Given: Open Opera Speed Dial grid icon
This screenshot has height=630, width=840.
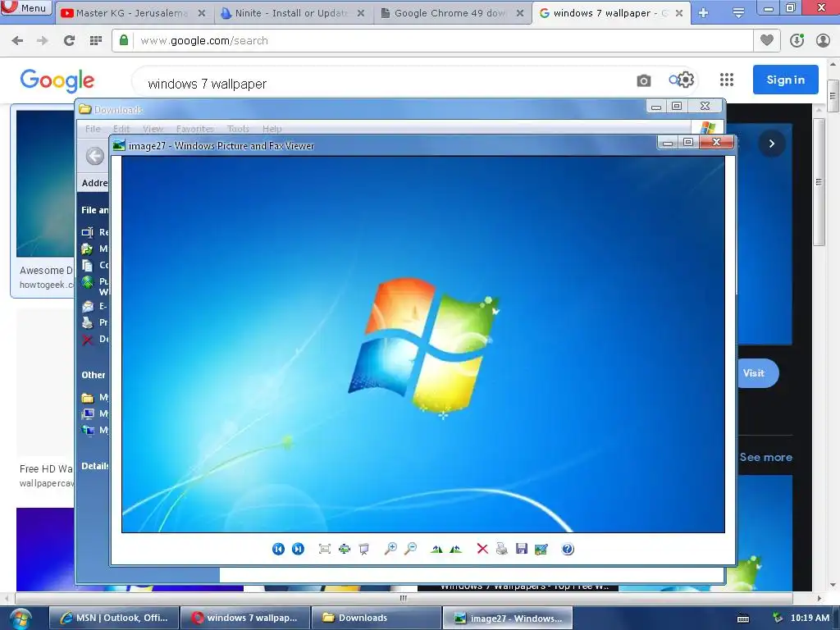Looking at the screenshot, I should click(x=96, y=40).
